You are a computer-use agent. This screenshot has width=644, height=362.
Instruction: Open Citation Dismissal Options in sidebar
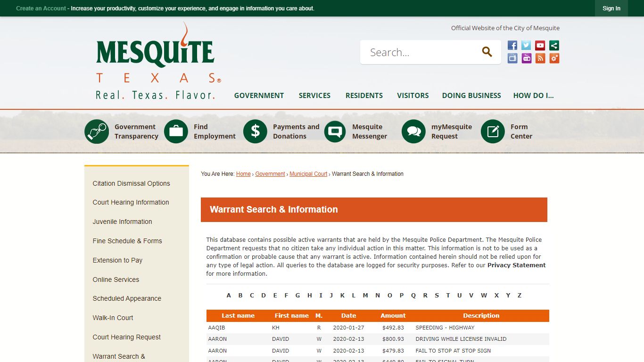(x=131, y=183)
